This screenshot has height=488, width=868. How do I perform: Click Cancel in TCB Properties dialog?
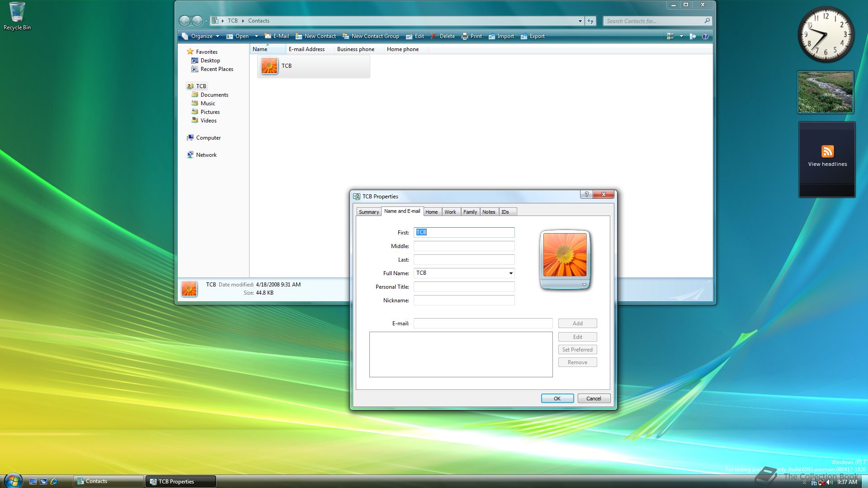pyautogui.click(x=594, y=399)
